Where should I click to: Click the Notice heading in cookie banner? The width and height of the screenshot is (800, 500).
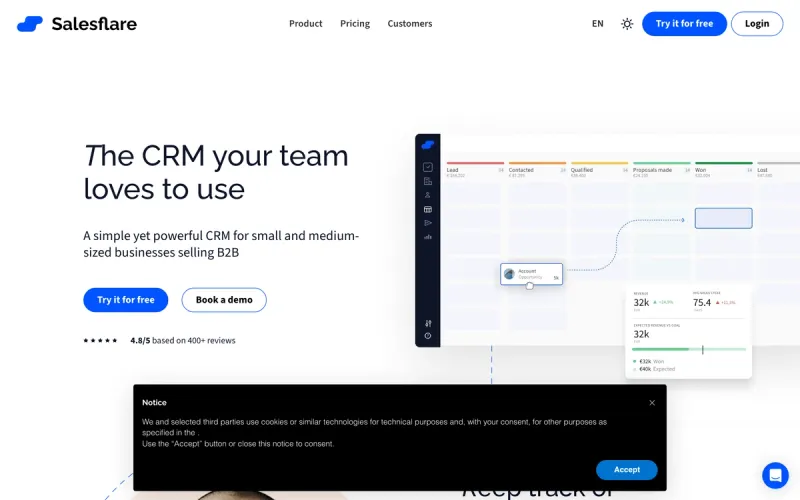coord(154,403)
